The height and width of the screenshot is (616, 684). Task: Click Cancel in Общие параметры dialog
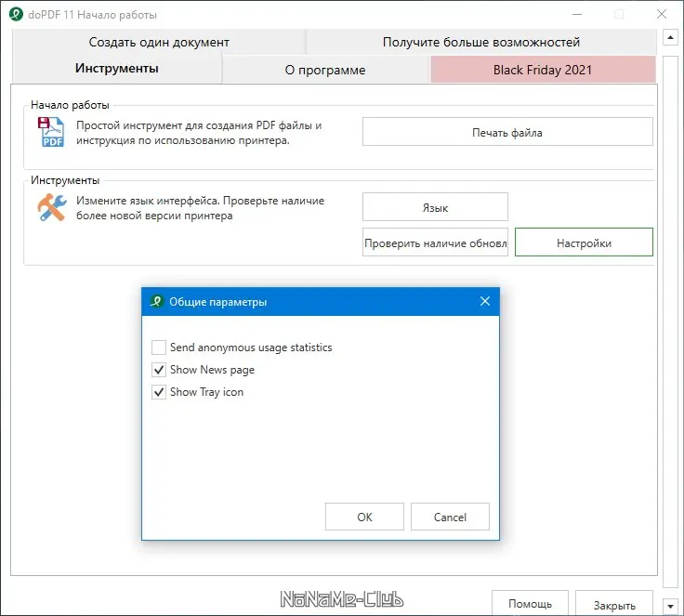pos(450,517)
